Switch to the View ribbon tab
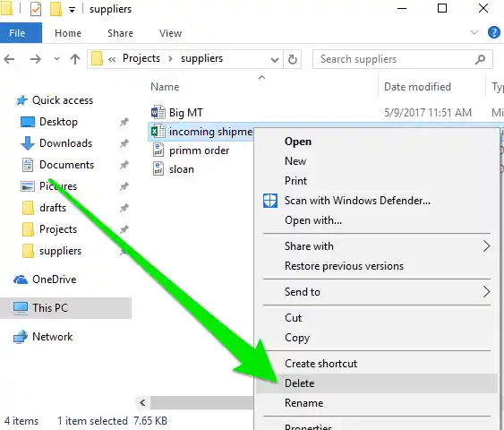This screenshot has height=430, width=504. coord(170,33)
